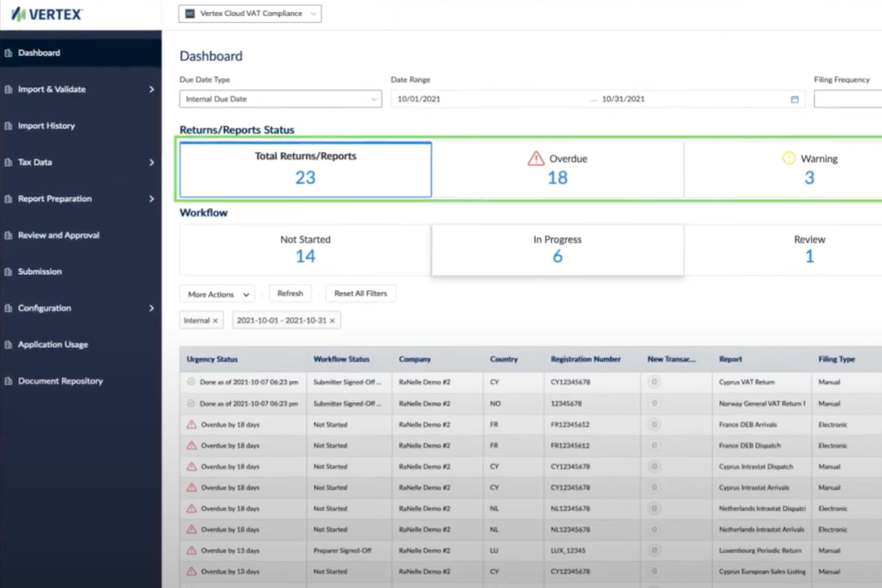Select the Dashboard sidebar icon
This screenshot has width=882, height=588.
[x=8, y=52]
